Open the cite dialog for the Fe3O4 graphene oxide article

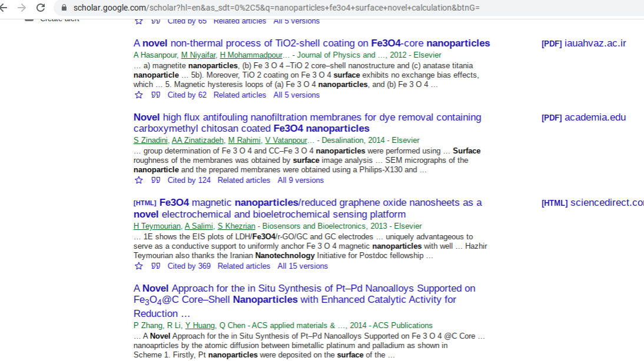155,266
